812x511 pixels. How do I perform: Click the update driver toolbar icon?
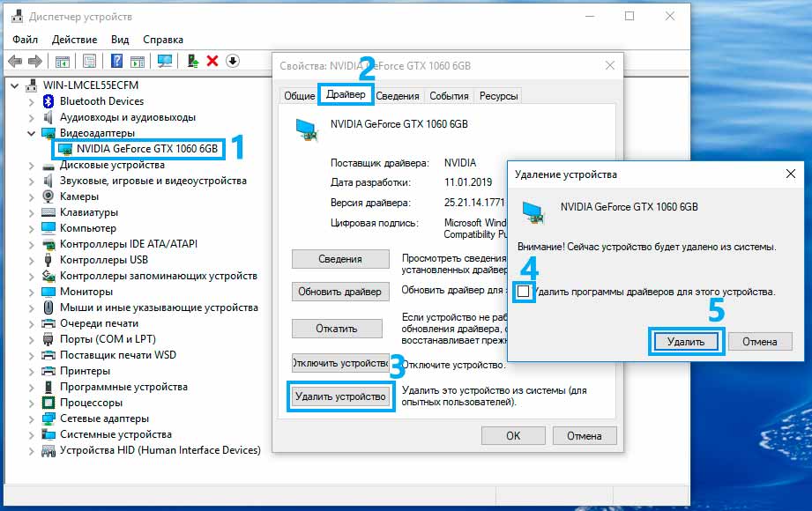[x=192, y=61]
